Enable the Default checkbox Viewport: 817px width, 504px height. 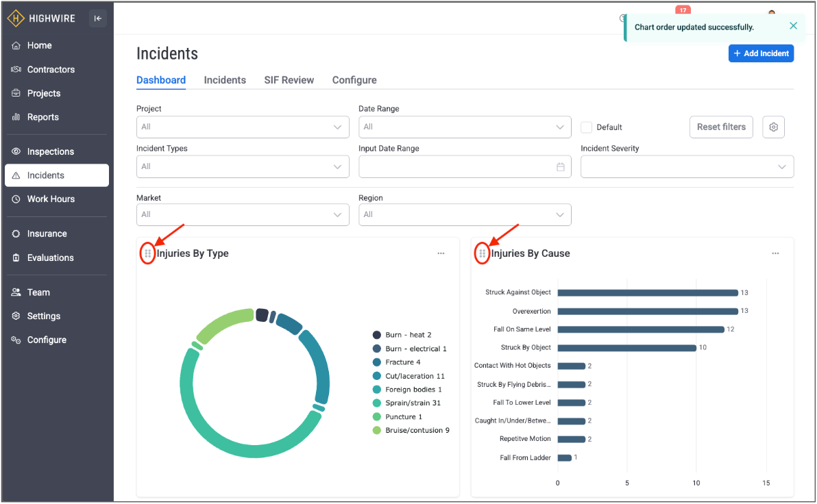[586, 127]
